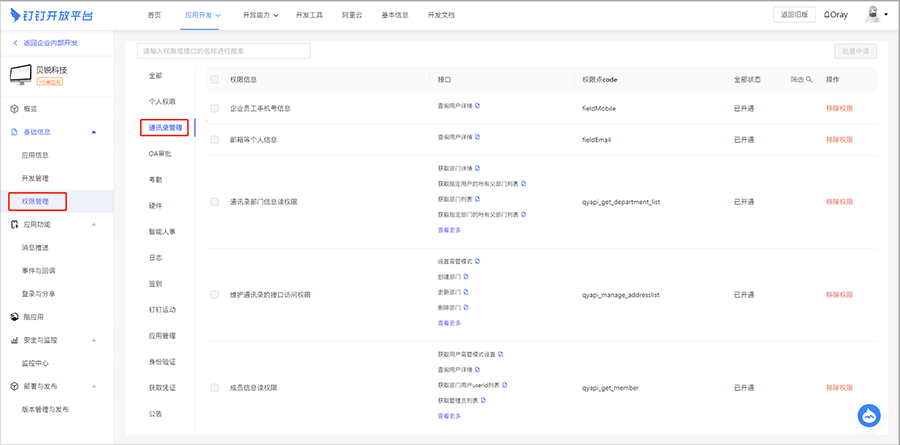Click the link icon beside 创建部门

[465, 277]
